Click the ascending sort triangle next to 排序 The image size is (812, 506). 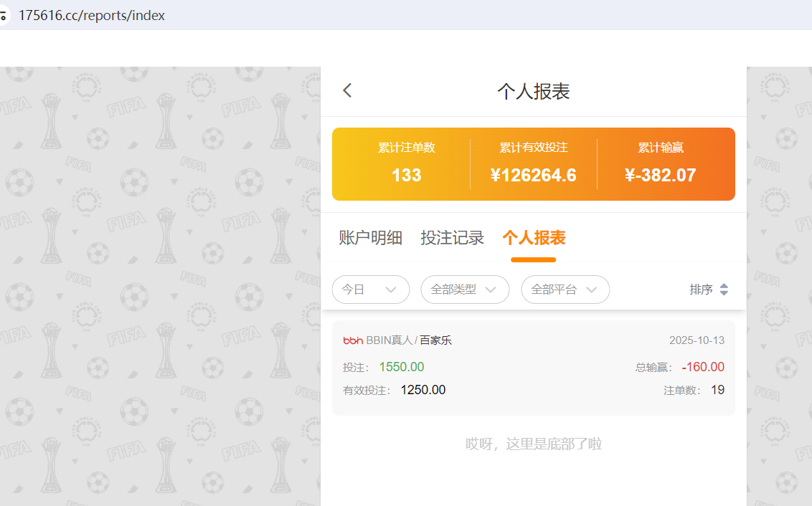click(724, 285)
